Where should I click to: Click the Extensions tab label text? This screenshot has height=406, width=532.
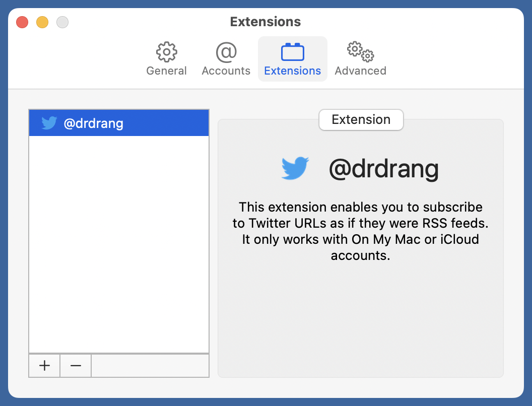(x=292, y=71)
